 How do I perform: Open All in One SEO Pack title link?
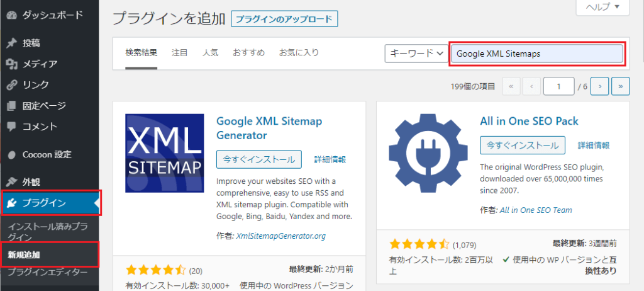(x=529, y=121)
